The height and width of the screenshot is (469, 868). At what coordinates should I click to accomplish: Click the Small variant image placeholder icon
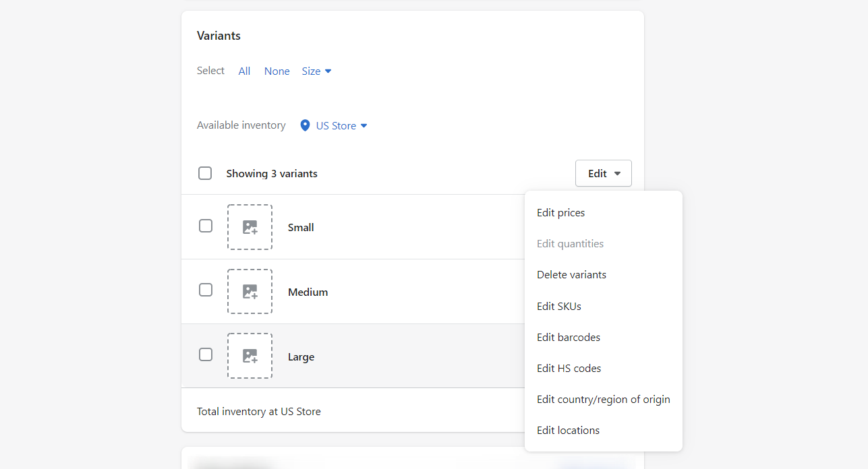pyautogui.click(x=250, y=226)
